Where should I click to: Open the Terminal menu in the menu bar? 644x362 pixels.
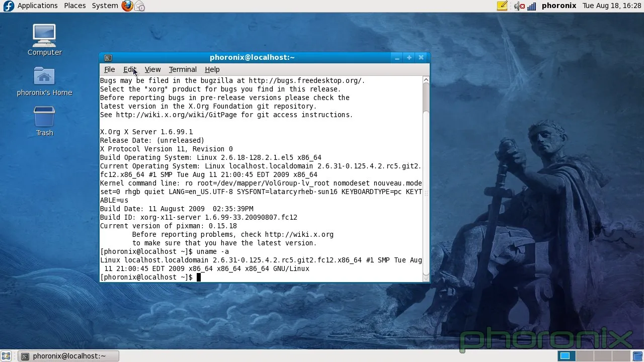coord(183,69)
